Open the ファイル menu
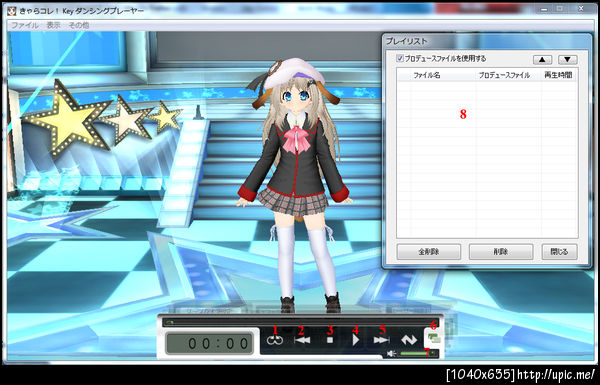The width and height of the screenshot is (600, 385). 24,25
